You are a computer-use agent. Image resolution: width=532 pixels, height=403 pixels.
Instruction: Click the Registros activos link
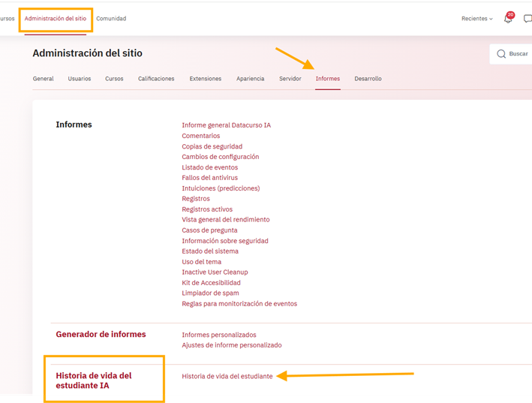(207, 209)
